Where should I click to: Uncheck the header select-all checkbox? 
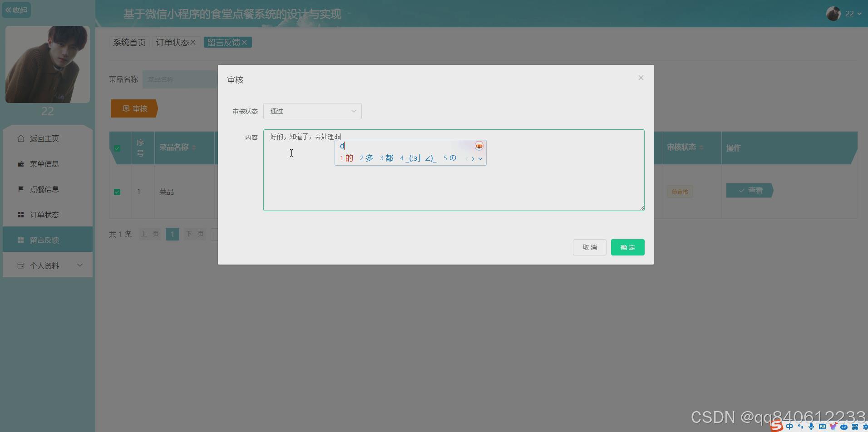[118, 147]
